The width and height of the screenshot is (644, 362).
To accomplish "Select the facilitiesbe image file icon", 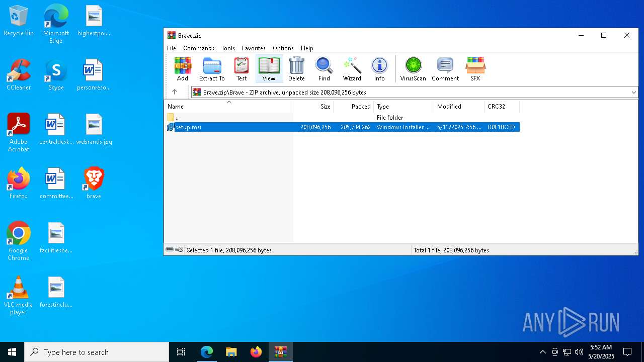I will click(x=56, y=238).
